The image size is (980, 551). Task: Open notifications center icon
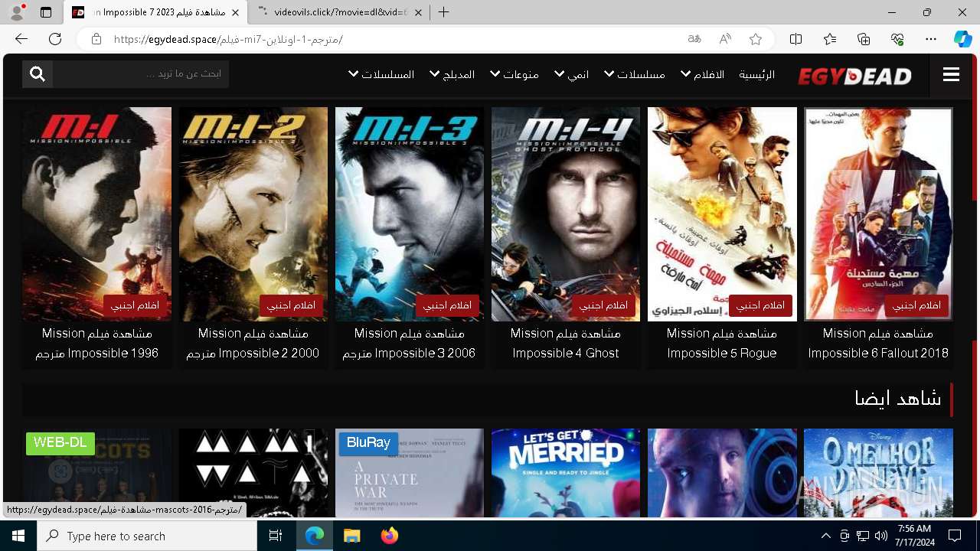point(955,536)
